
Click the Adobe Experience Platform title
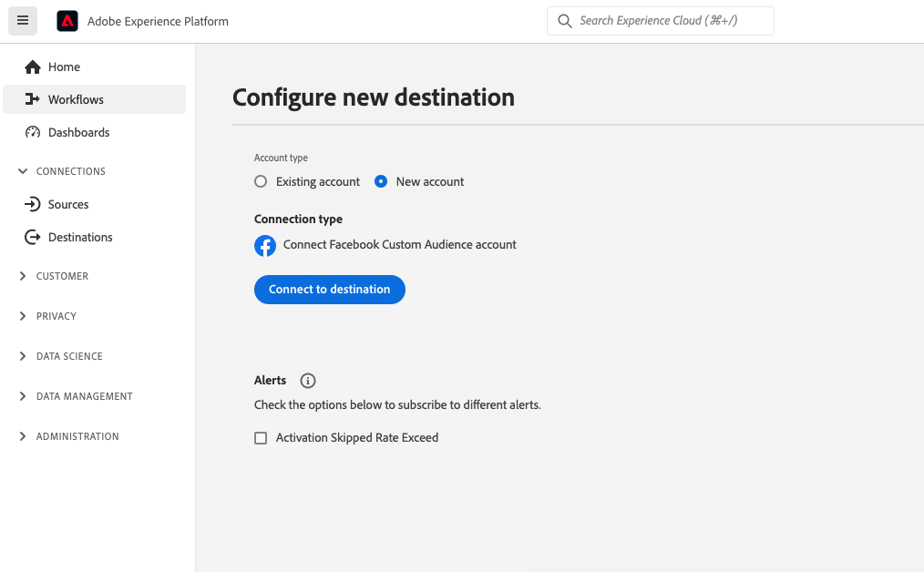[x=158, y=21]
